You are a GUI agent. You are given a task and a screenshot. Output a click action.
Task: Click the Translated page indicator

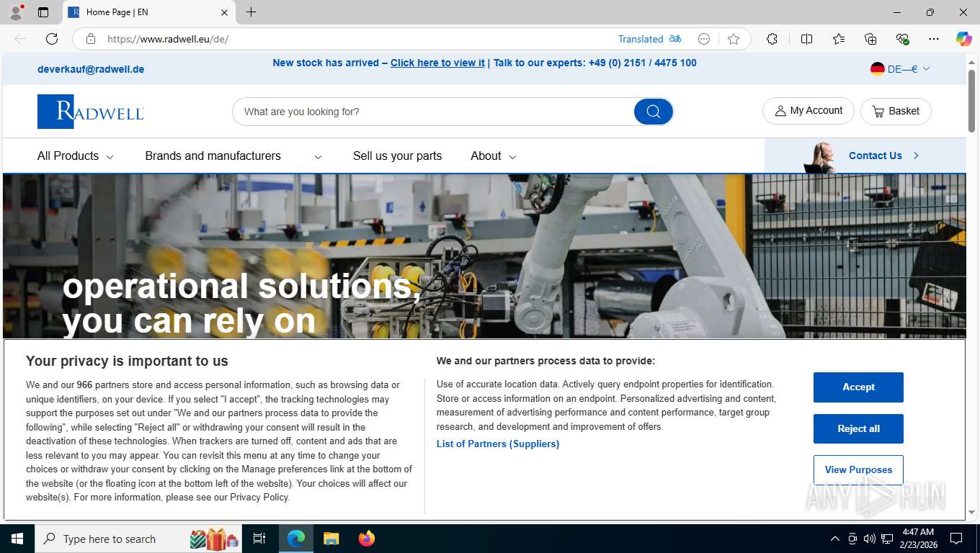(649, 39)
